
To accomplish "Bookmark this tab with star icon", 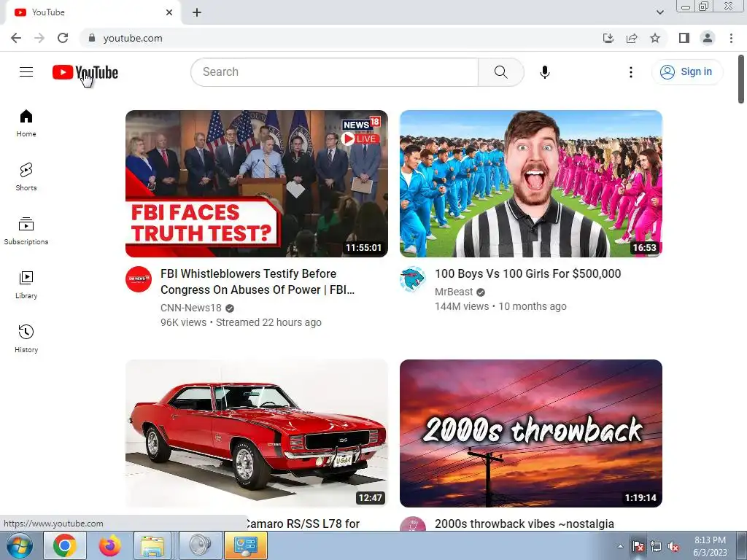I will tap(655, 38).
